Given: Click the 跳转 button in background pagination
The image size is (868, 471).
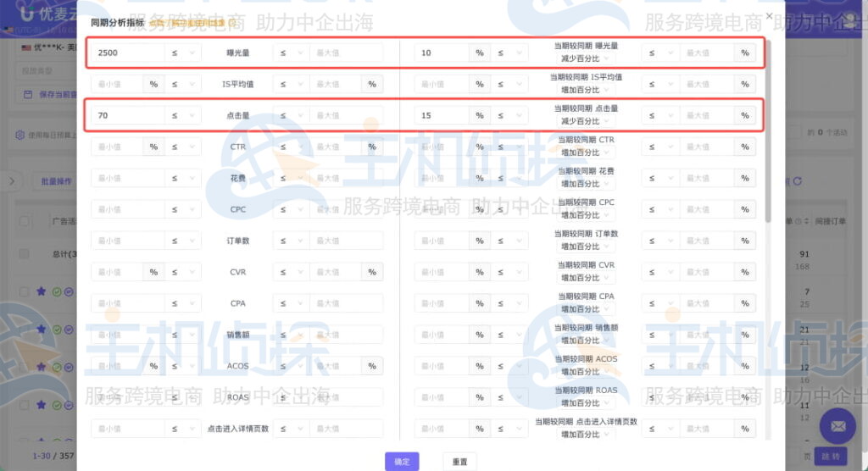Looking at the screenshot, I should [x=831, y=456].
